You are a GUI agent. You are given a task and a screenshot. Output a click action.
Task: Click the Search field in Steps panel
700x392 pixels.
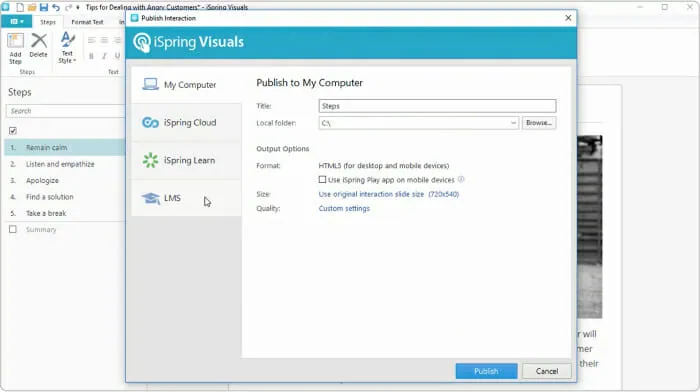tap(65, 111)
